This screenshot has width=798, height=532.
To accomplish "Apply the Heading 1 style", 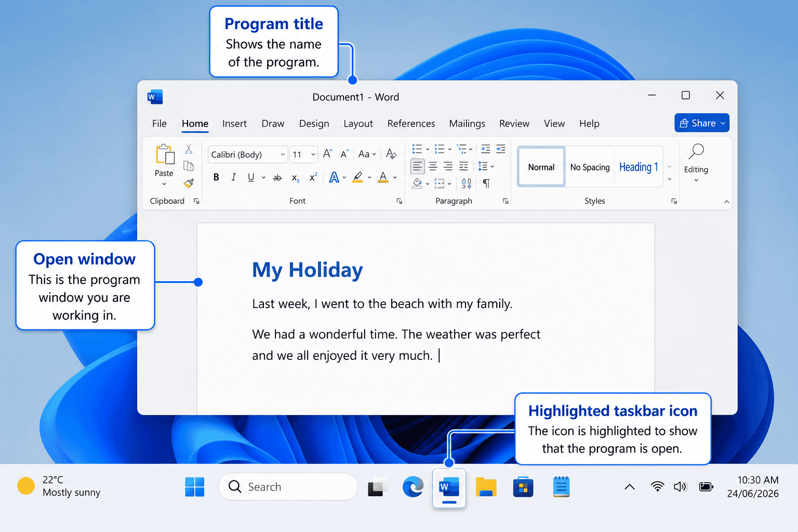I will click(x=639, y=167).
